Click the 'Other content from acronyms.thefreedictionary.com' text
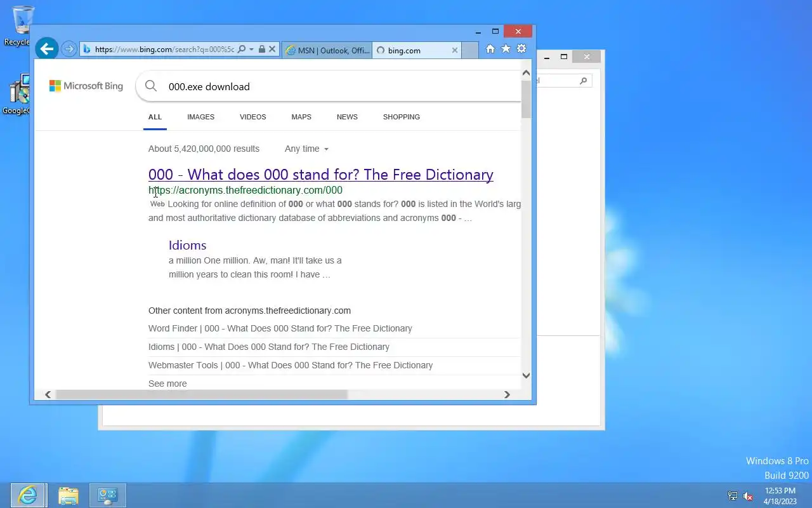 tap(249, 311)
